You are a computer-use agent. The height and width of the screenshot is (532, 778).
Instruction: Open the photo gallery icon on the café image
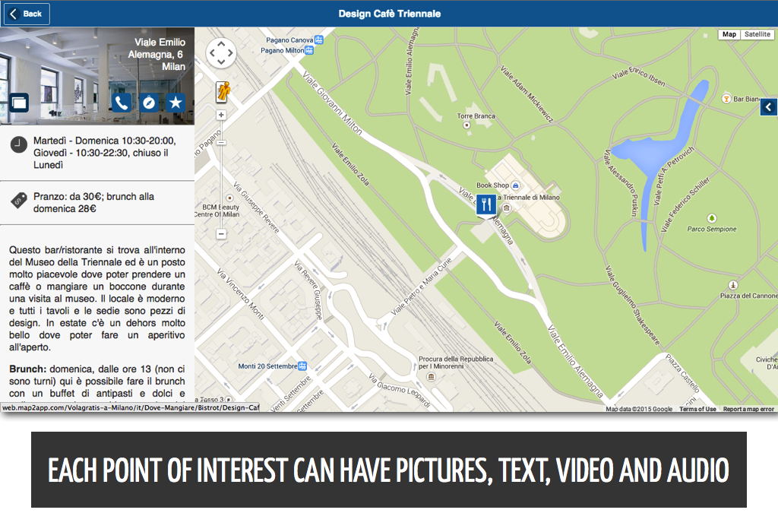coord(19,103)
